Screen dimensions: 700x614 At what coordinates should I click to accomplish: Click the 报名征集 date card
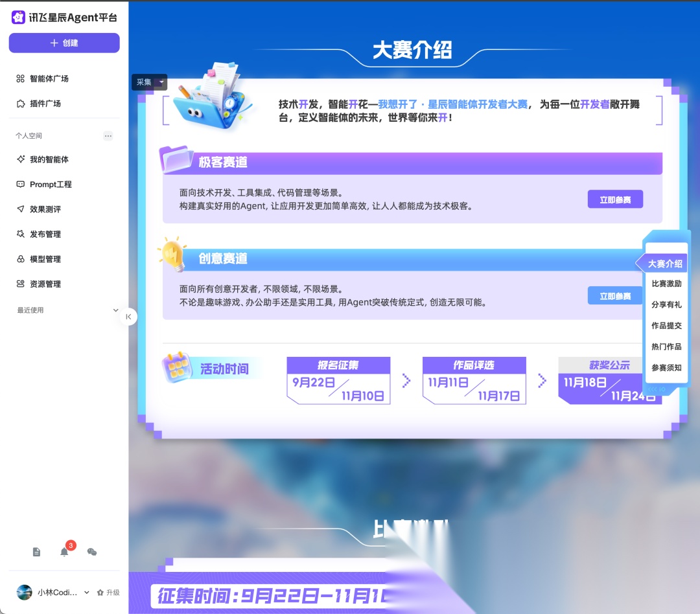[338, 381]
